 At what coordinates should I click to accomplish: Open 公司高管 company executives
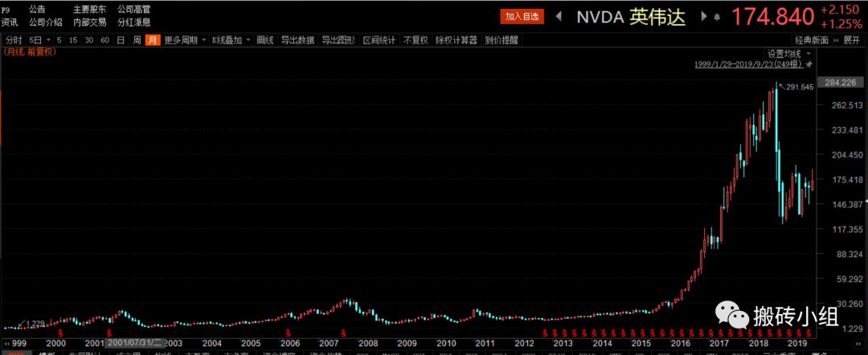click(x=134, y=10)
